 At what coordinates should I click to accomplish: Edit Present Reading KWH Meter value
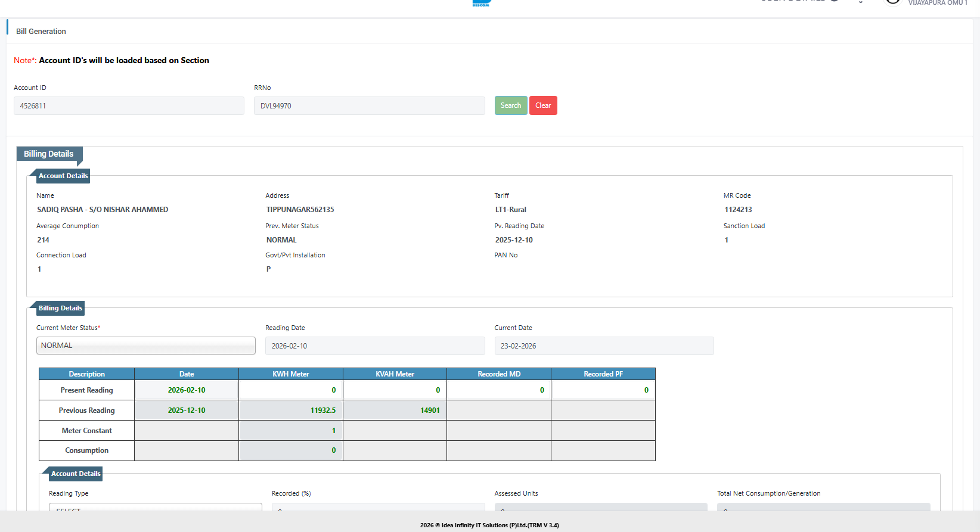(291, 390)
